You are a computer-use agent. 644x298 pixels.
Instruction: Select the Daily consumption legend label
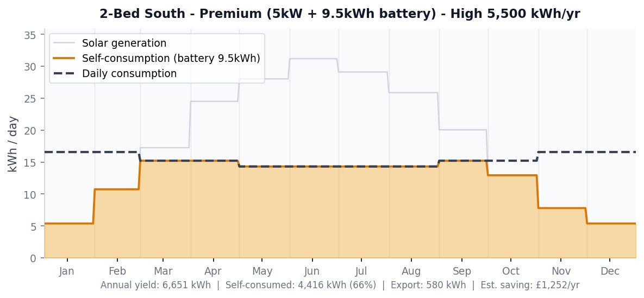129,73
